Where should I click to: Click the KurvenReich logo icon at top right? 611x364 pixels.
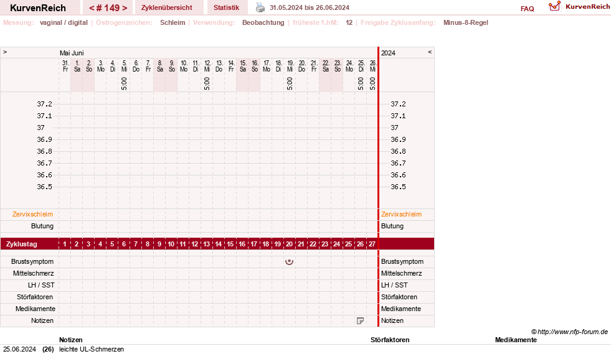(554, 6)
